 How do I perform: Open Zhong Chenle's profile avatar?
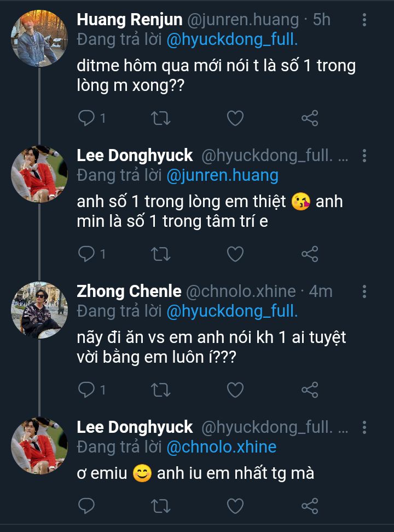tap(39, 310)
